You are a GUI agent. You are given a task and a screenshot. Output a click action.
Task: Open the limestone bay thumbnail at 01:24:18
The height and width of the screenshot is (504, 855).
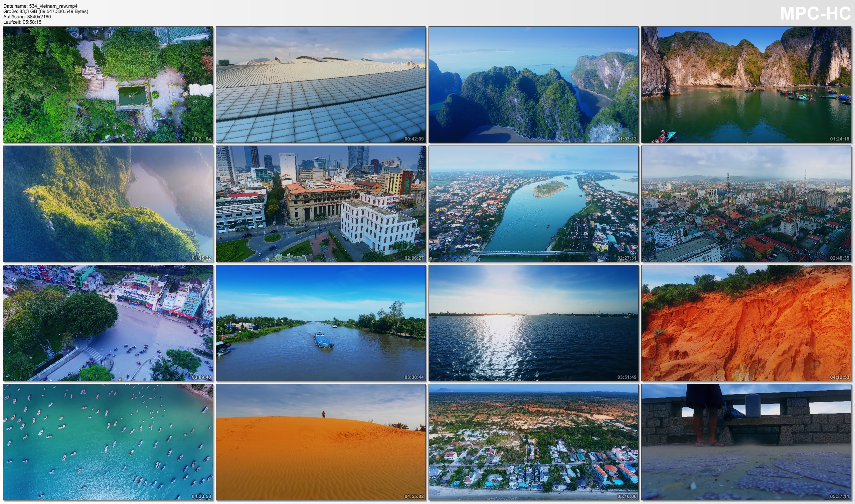pyautogui.click(x=746, y=84)
